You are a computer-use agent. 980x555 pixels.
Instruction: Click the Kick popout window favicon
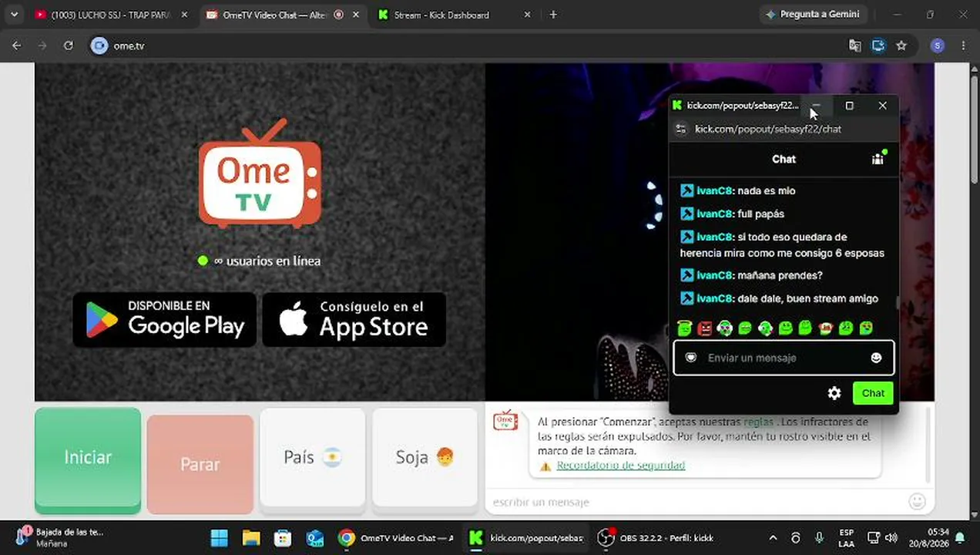677,106
